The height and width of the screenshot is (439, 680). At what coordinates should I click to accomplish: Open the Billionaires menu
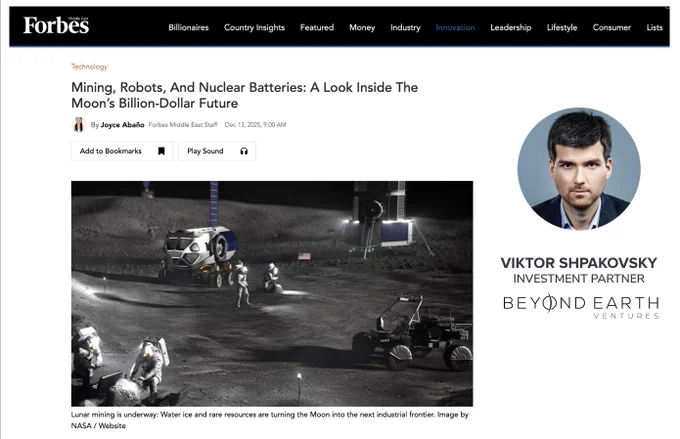click(x=188, y=27)
